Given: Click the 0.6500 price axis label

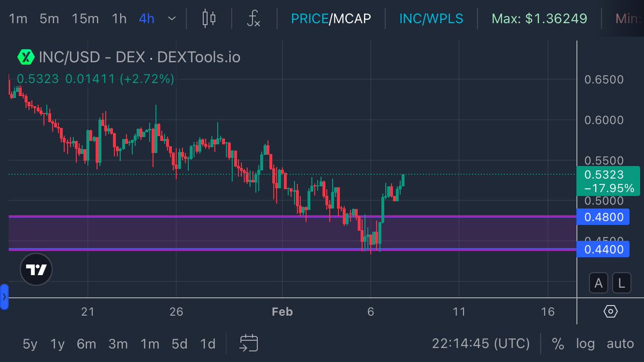Looking at the screenshot, I should tap(604, 80).
